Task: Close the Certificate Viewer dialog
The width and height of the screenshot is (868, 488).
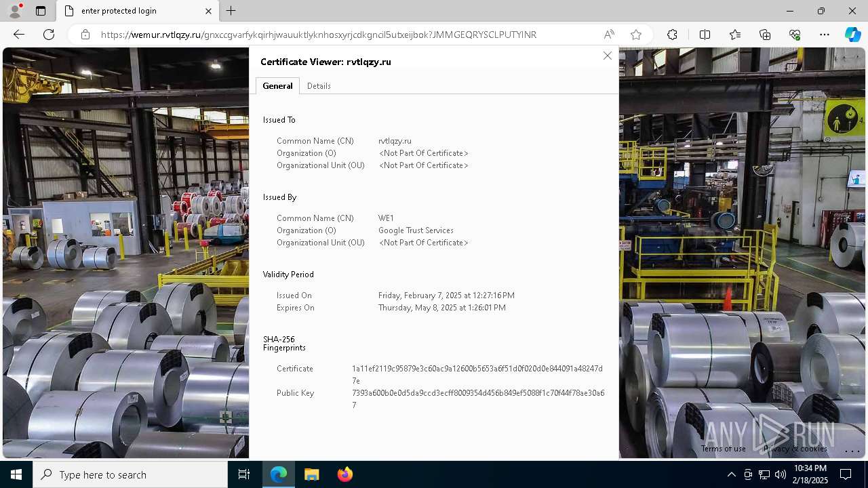Action: tap(608, 56)
